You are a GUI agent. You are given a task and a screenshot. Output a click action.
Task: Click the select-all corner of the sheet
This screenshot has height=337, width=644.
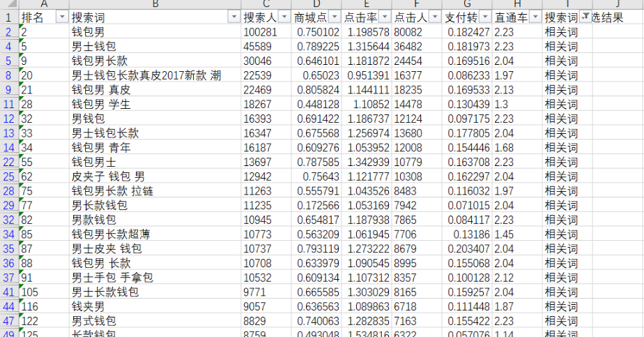9,5
